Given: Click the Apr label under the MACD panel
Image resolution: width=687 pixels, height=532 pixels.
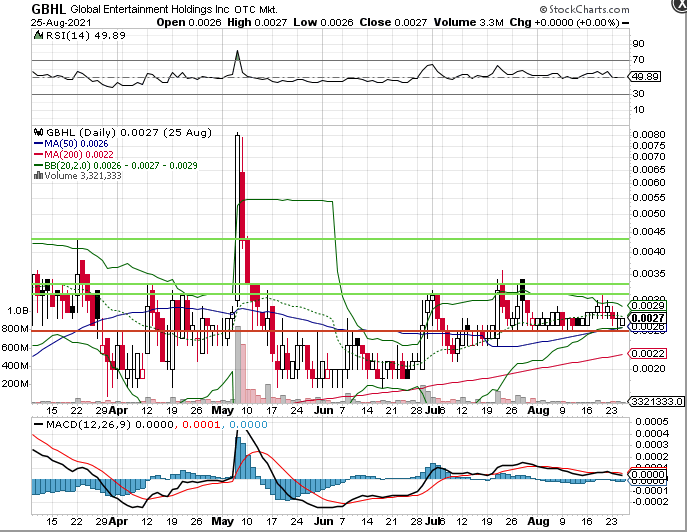Looking at the screenshot, I should pyautogui.click(x=118, y=521).
